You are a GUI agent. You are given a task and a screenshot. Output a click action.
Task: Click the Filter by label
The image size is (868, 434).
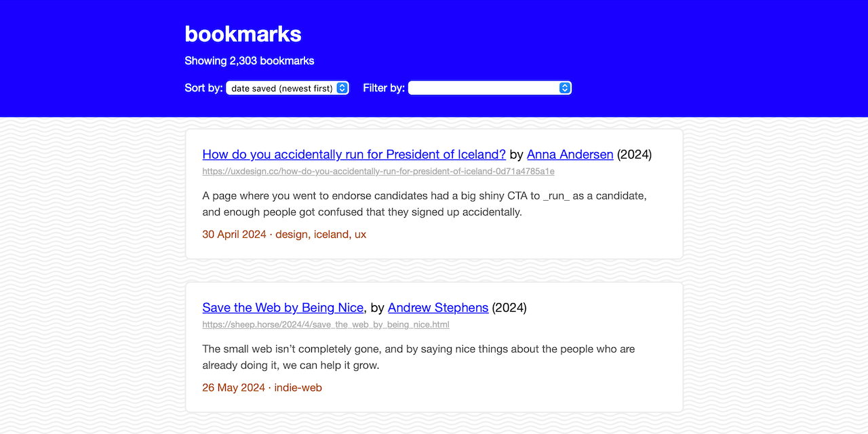(x=384, y=88)
